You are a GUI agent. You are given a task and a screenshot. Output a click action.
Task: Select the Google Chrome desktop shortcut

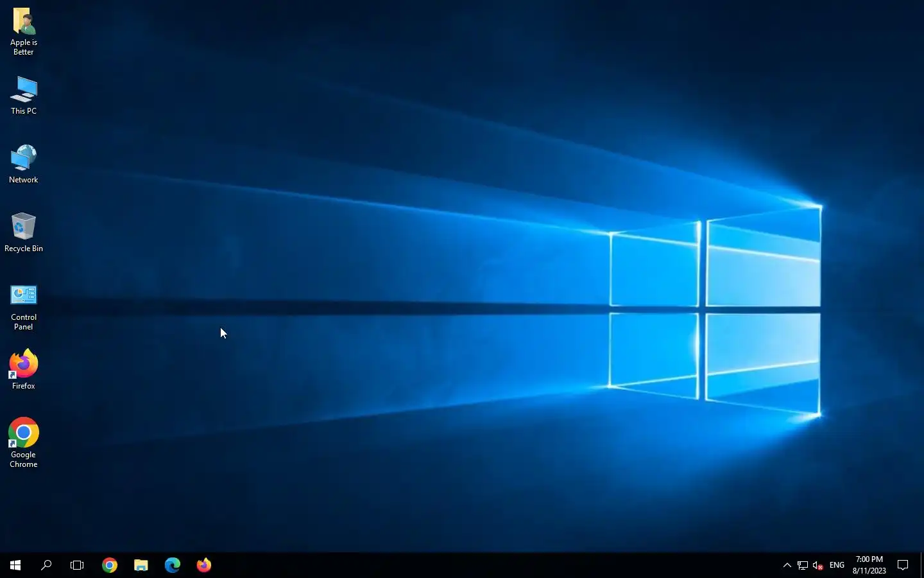point(24,443)
